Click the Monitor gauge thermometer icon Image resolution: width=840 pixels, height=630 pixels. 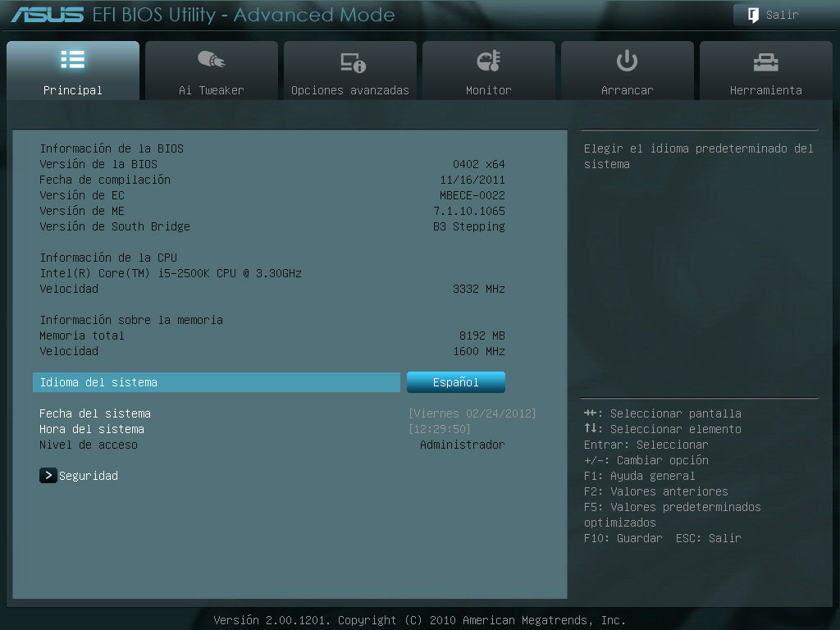[489, 61]
